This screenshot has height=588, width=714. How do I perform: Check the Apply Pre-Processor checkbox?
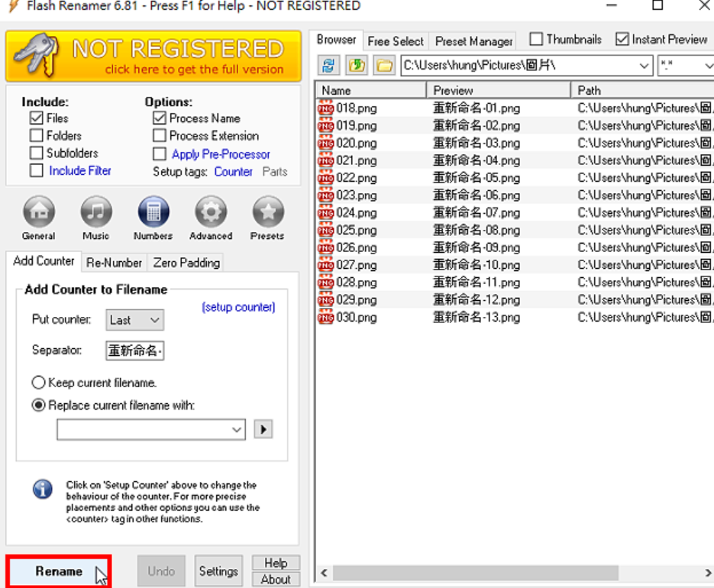pyautogui.click(x=160, y=154)
